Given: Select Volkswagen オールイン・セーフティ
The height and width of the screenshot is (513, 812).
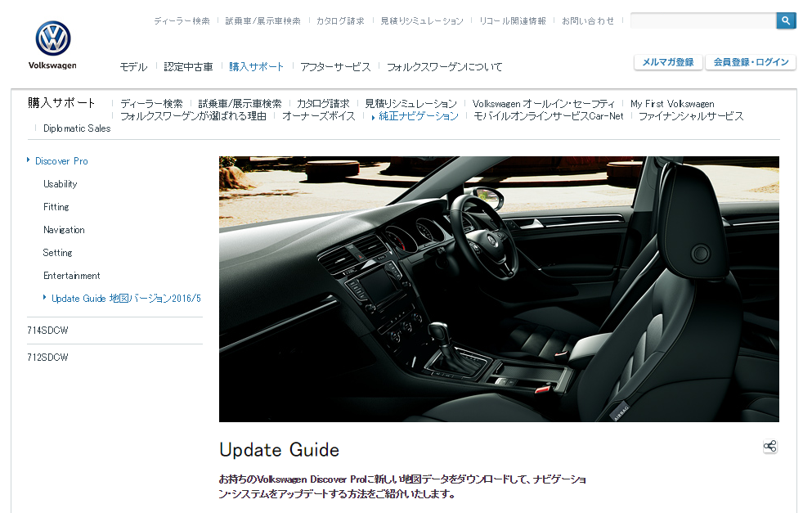Looking at the screenshot, I should click(x=543, y=104).
